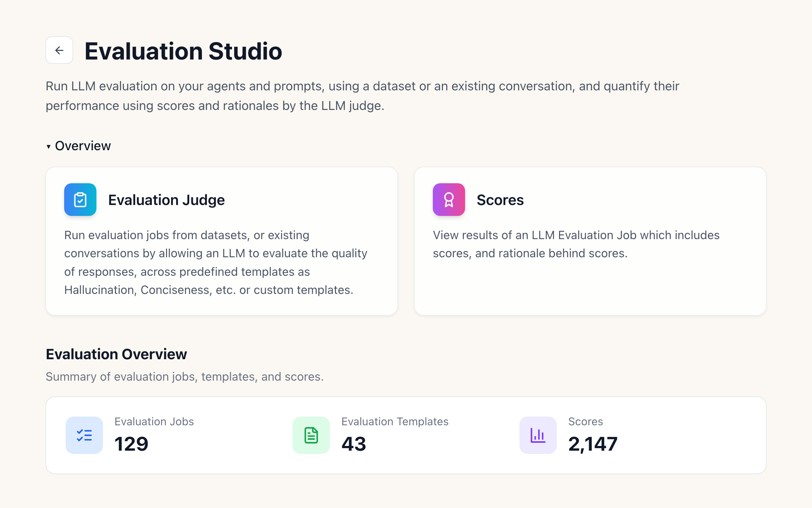Click the Evaluation Templates label
Image resolution: width=812 pixels, height=508 pixels.
click(x=395, y=421)
